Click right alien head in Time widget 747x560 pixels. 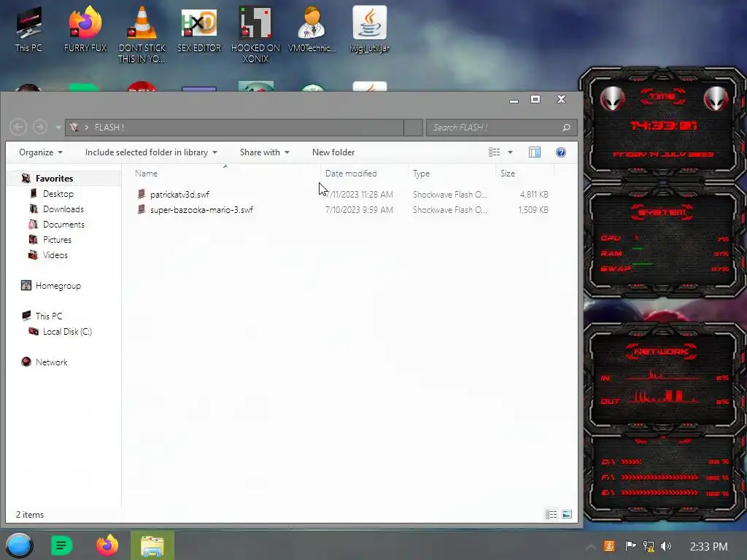point(716,98)
